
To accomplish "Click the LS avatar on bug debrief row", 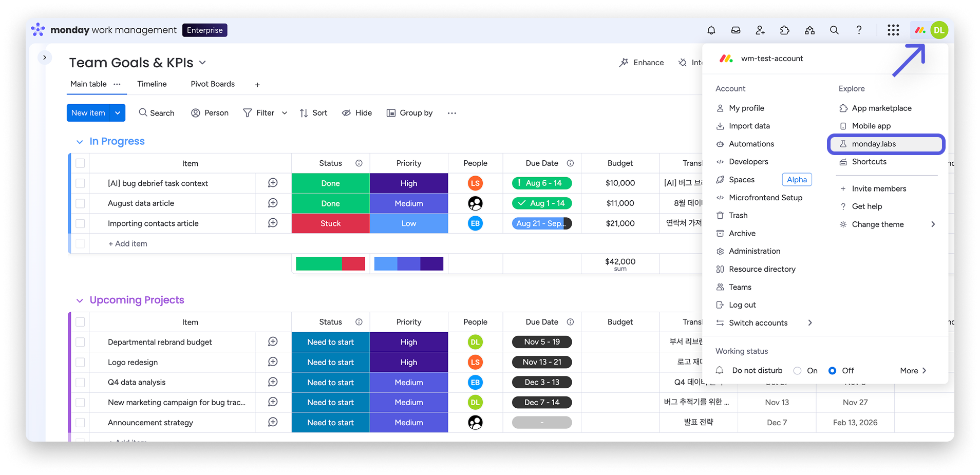I will tap(475, 183).
